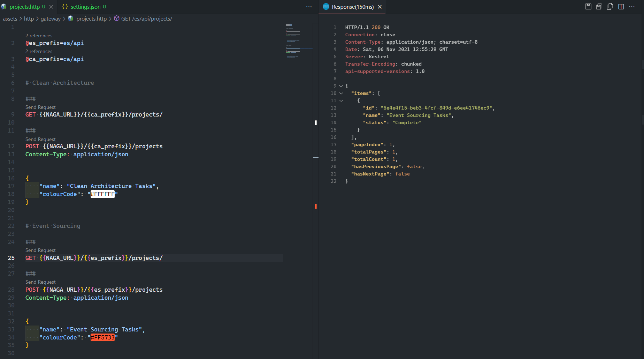Send Request for ca_prefix GET projects
Image resolution: width=644 pixels, height=359 pixels.
pyautogui.click(x=40, y=107)
